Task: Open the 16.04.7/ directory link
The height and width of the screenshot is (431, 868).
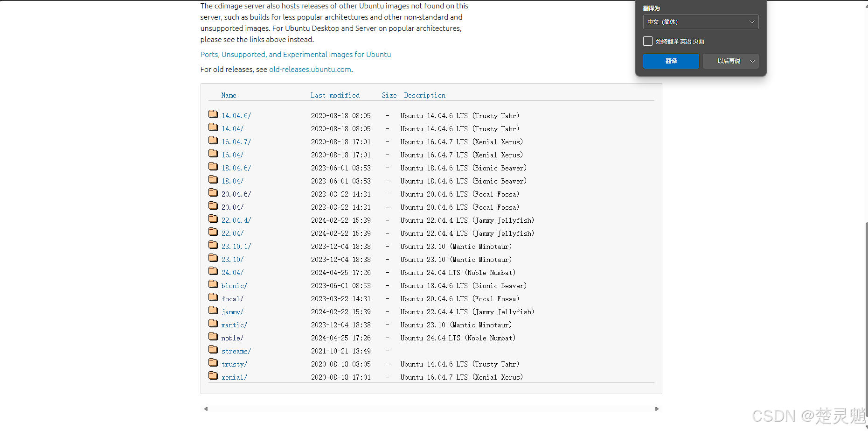Action: pos(236,142)
